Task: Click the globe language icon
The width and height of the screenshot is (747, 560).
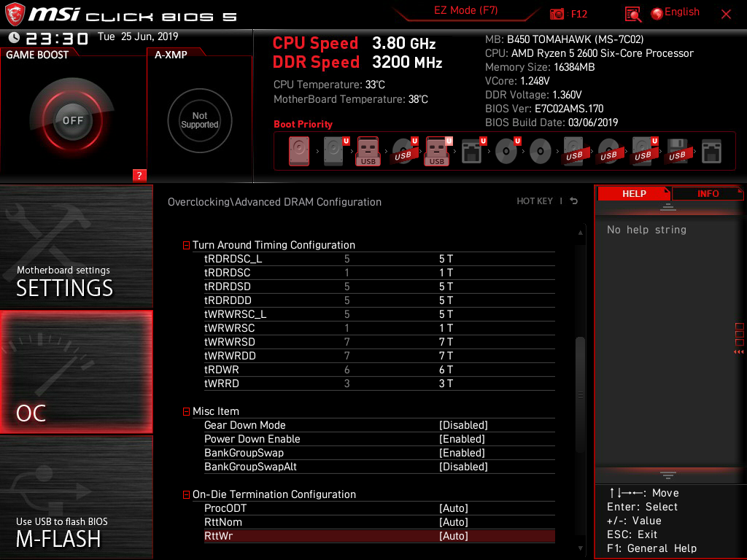Action: (x=657, y=14)
